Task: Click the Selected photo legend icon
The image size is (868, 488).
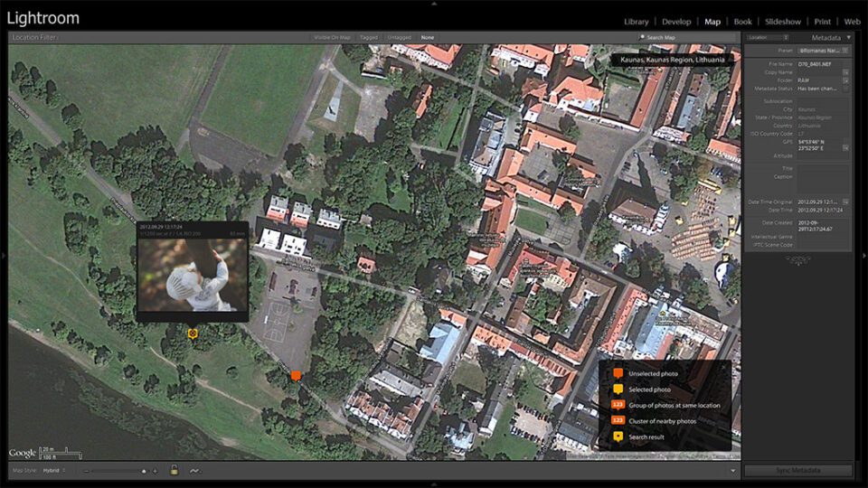Action: 618,389
